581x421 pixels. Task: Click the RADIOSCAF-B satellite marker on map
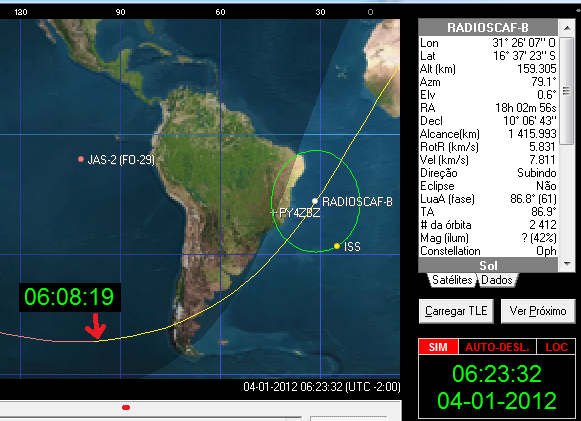pyautogui.click(x=315, y=201)
